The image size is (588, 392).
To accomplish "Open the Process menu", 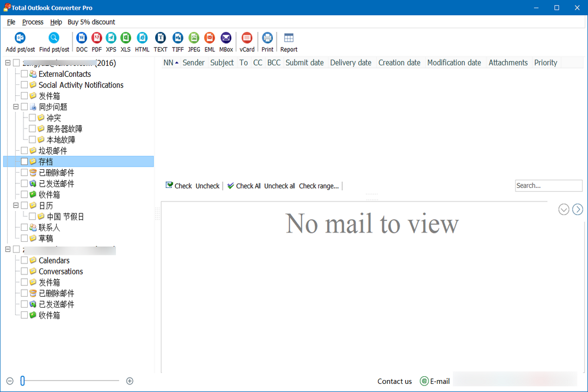I will point(33,22).
